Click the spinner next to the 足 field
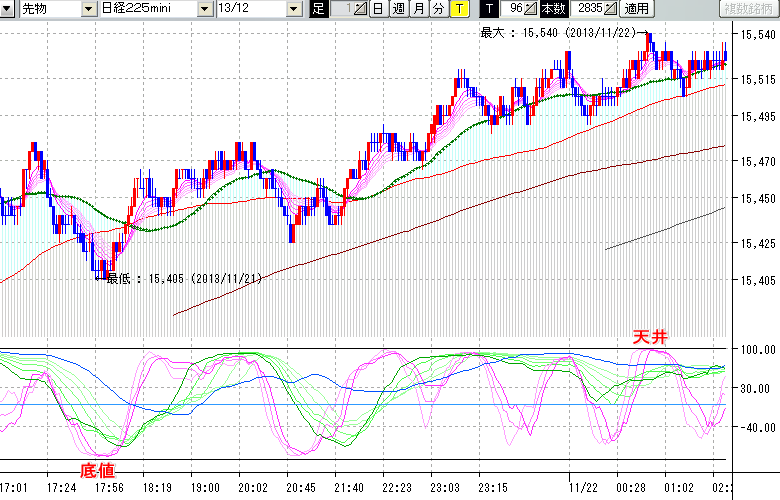 [x=360, y=9]
